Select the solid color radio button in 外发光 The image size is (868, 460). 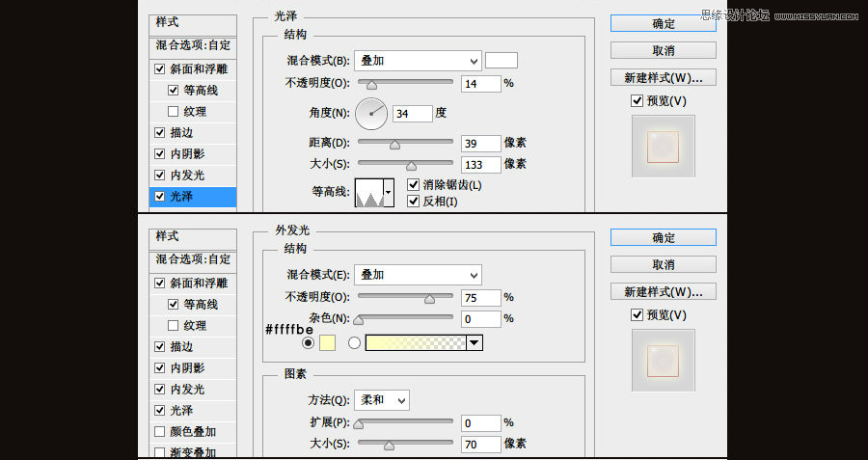308,342
